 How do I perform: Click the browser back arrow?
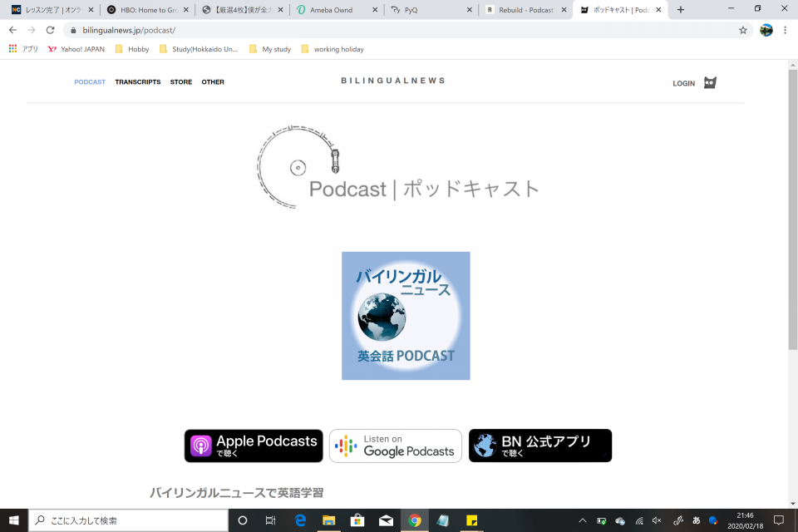point(12,30)
